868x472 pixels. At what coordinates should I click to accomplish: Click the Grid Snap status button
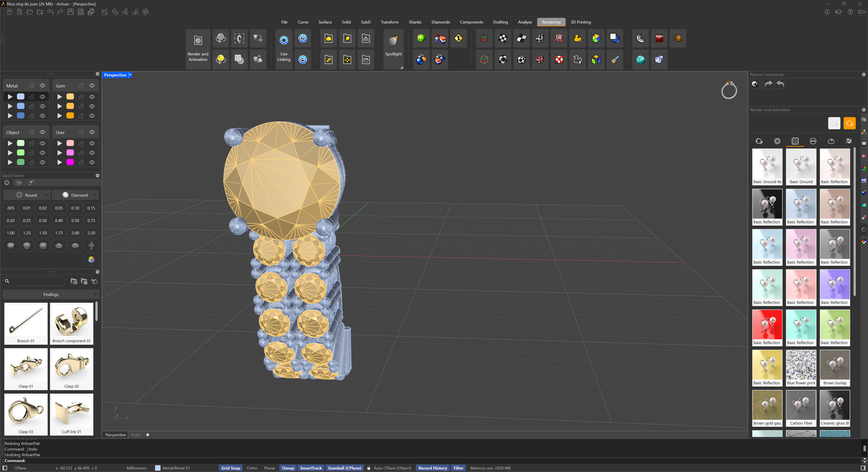point(231,468)
